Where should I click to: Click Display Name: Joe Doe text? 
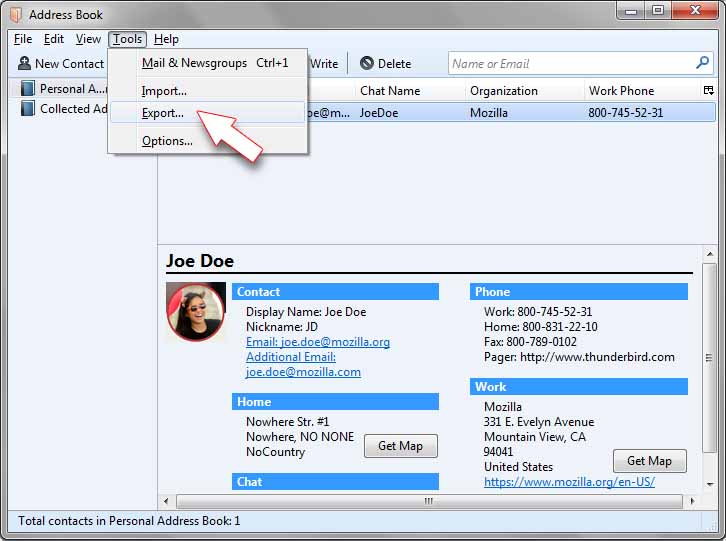(x=306, y=312)
